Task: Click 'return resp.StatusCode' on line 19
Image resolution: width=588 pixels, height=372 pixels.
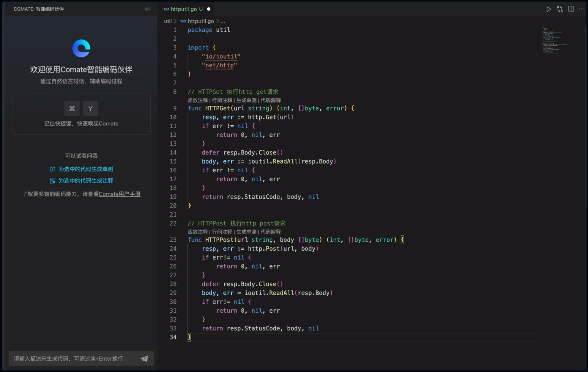Action: 241,197
